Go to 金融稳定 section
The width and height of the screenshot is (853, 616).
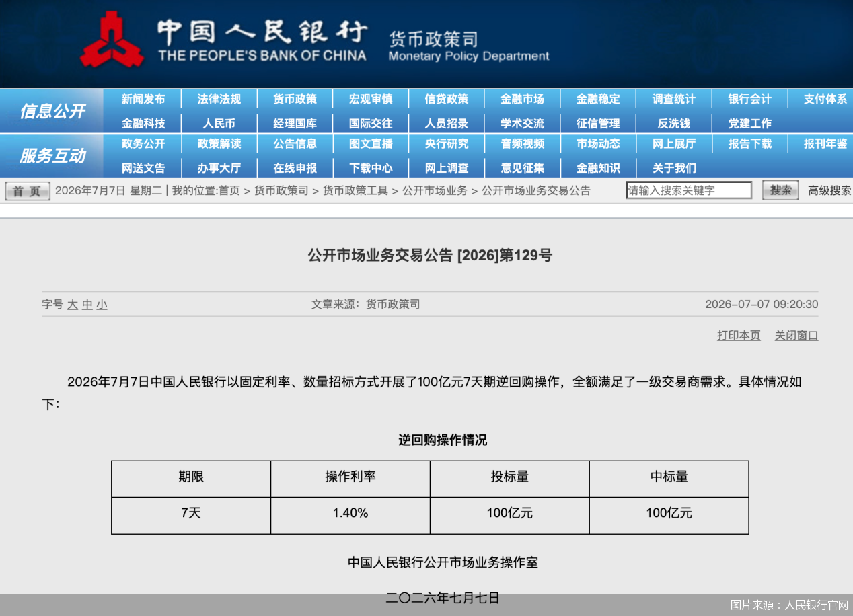[x=598, y=99]
